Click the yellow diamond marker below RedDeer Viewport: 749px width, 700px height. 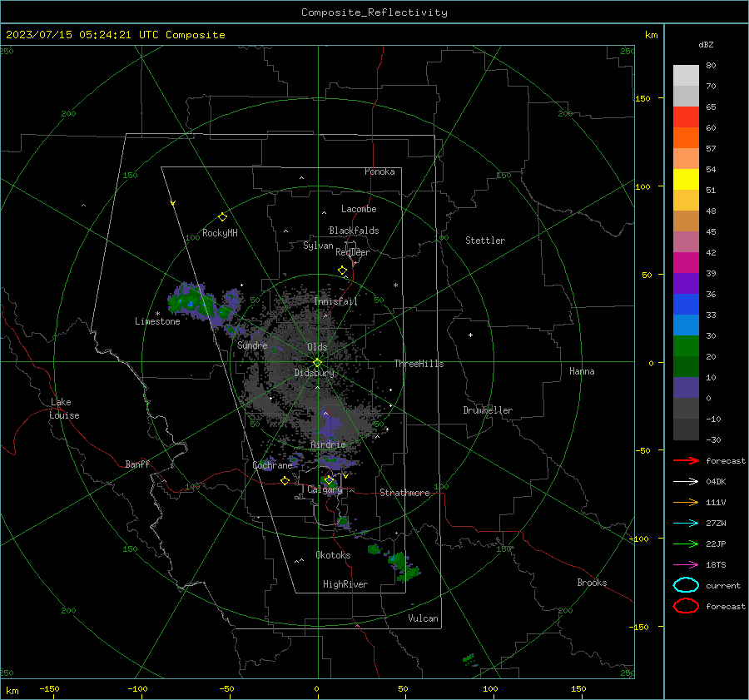[x=342, y=271]
